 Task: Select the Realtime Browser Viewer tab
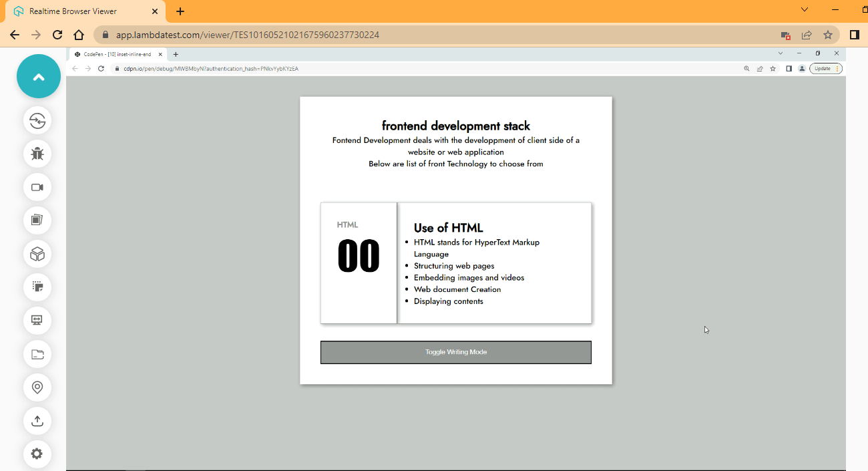point(85,11)
